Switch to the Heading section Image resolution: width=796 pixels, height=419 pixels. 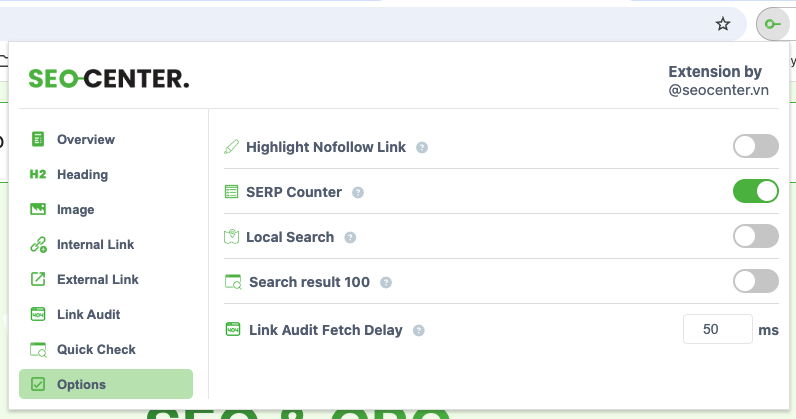(82, 174)
